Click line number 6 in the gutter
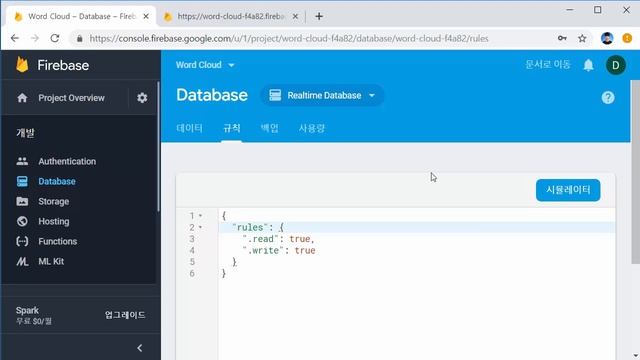Screen dimensions: 640x360 pos(192,273)
